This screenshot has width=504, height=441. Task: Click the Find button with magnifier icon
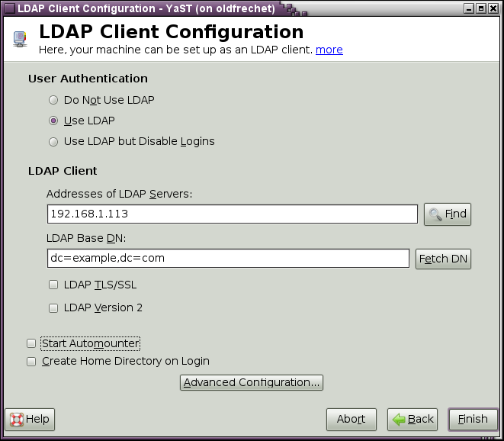click(447, 214)
